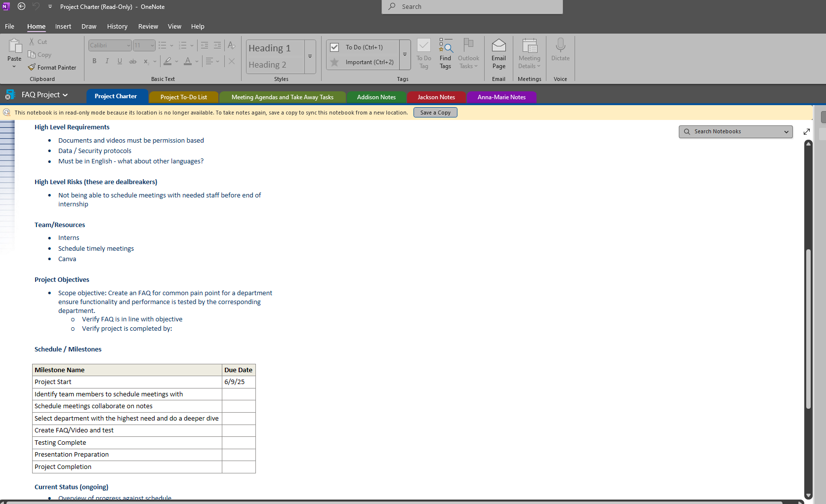The width and height of the screenshot is (826, 504).
Task: Open the Paste options arrow
Action: click(14, 67)
